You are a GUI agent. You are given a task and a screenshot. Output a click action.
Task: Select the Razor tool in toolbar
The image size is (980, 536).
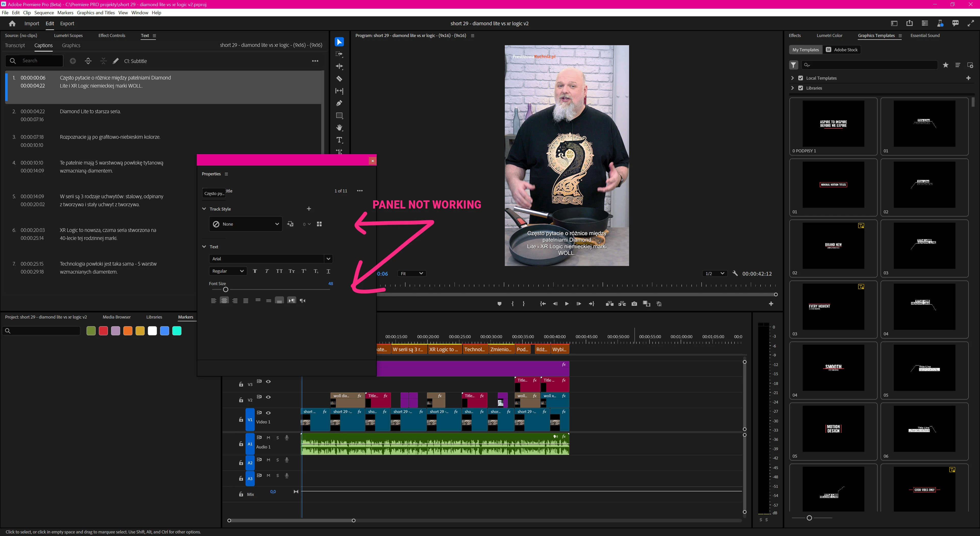tap(339, 79)
